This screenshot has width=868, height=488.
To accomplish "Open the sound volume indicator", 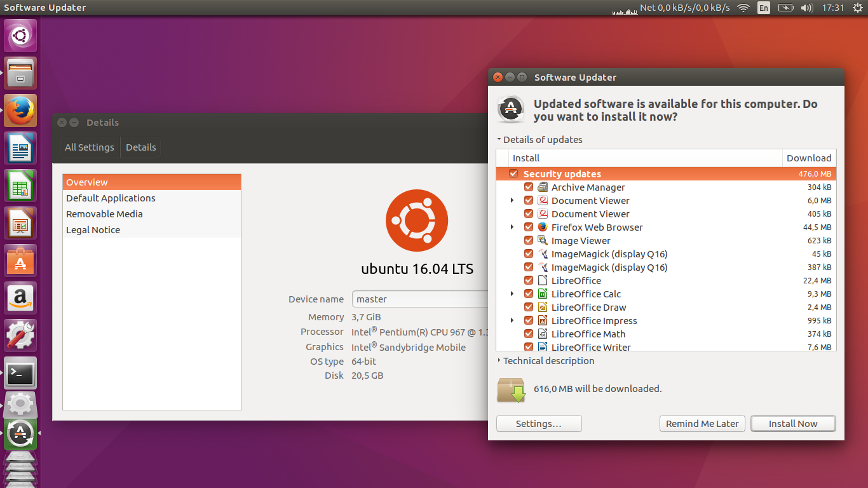I will coord(807,8).
